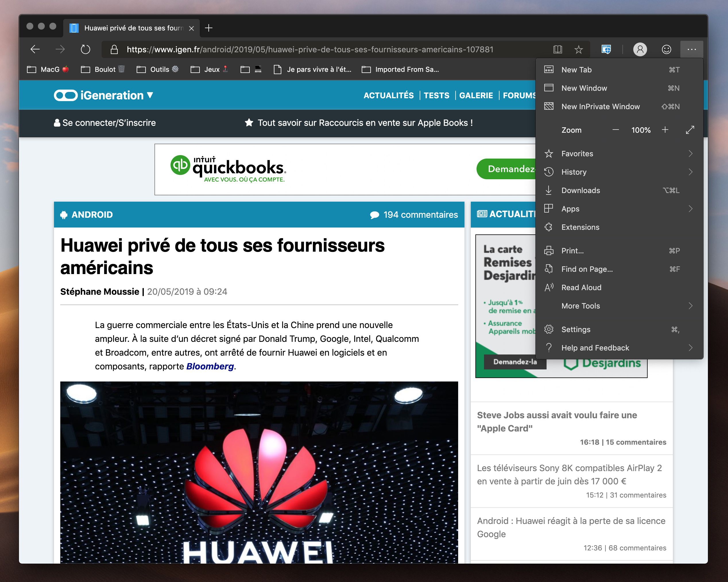
Task: Open the MacG bookmarks folder
Action: pyautogui.click(x=48, y=69)
